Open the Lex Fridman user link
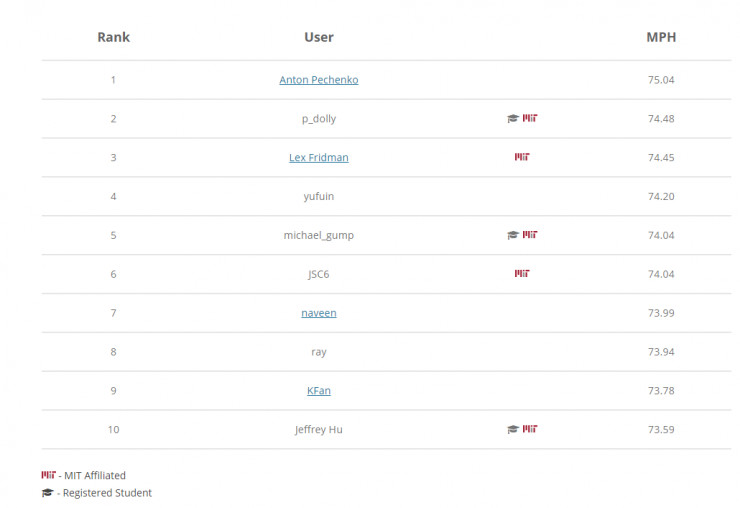This screenshot has width=740, height=508. (319, 158)
